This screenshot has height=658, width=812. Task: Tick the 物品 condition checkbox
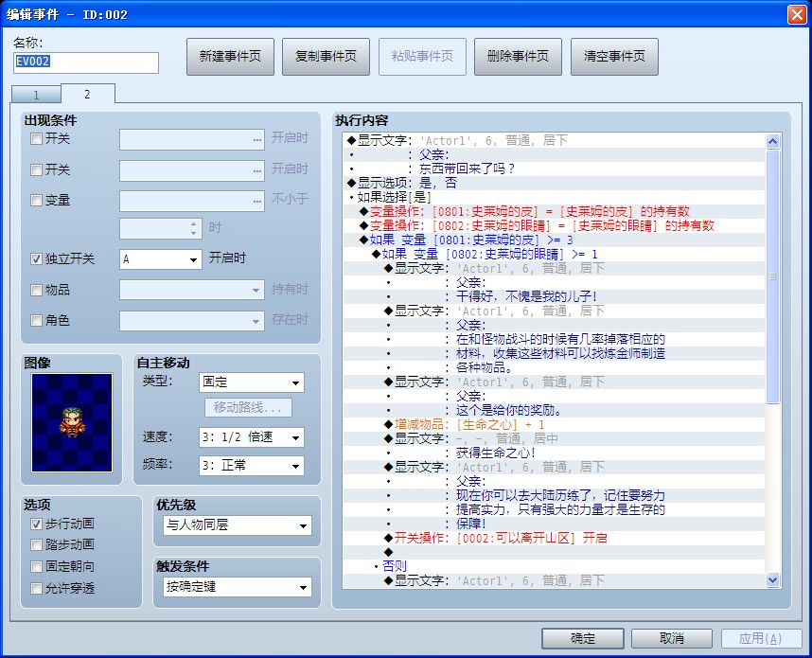click(36, 290)
